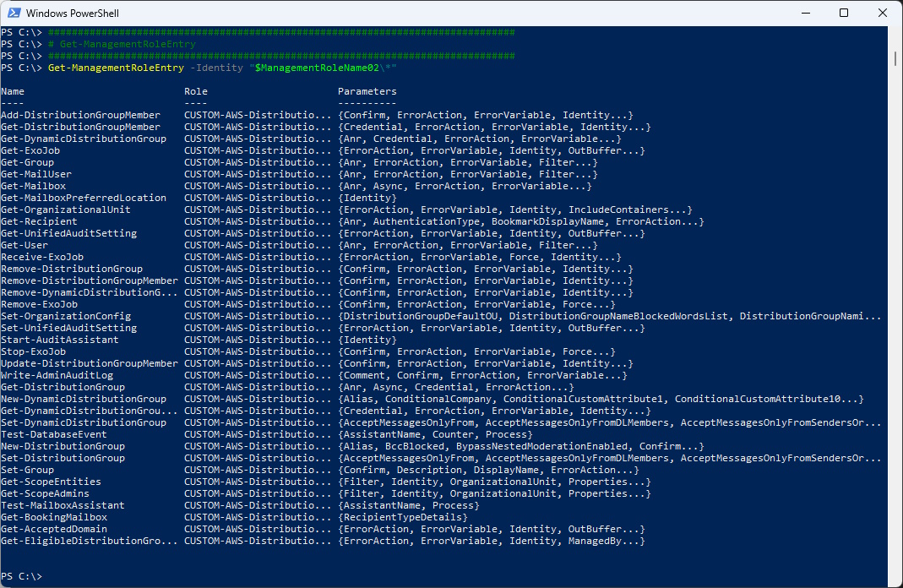Screen dimensions: 903x588
Task: Click parameters starting with Alias, ConditionalCompany
Action: pyautogui.click(x=601, y=399)
